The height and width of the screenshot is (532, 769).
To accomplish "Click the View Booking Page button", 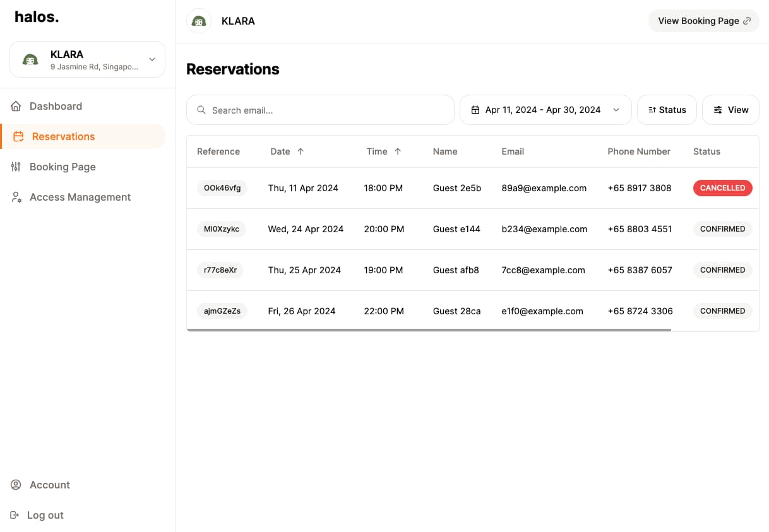I will 703,20.
